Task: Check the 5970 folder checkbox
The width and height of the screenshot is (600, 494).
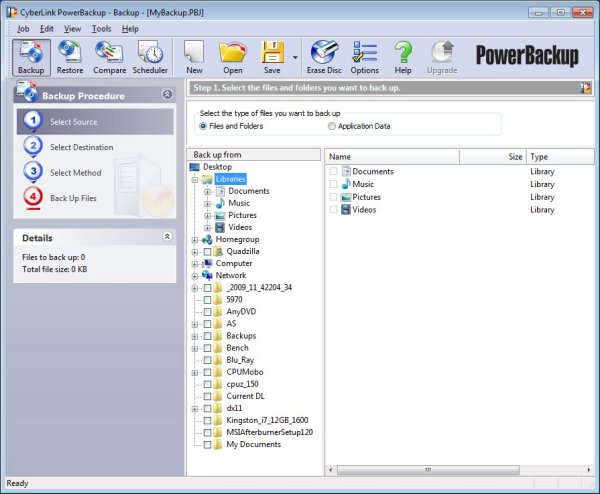Action: pos(207,300)
